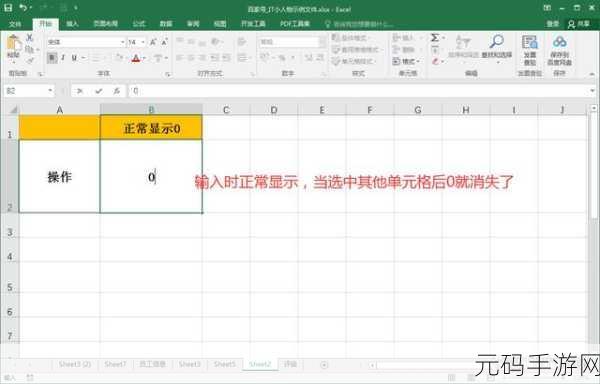Click the Merge and Center alignment icon
Viewport: 600px width, 384px height.
(x=243, y=58)
